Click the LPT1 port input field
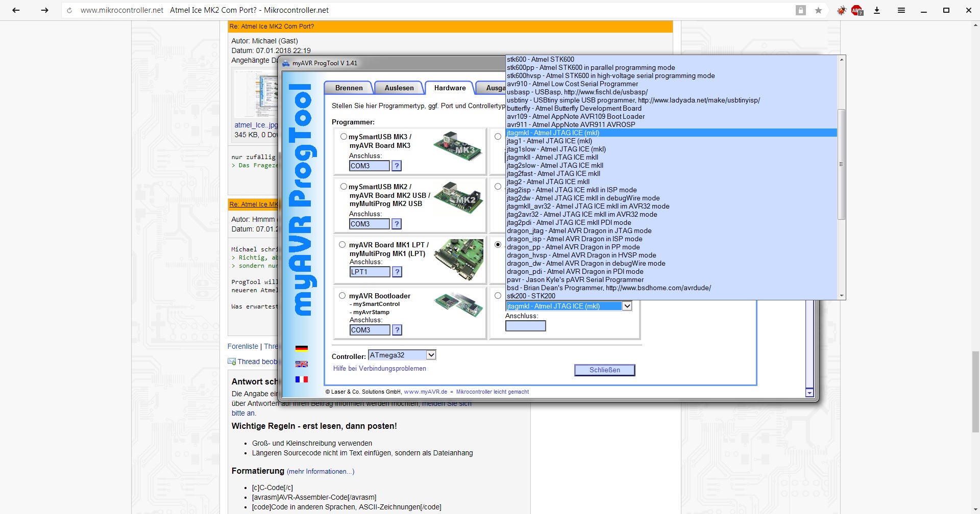Screen dimensions: 980x514 370,272
